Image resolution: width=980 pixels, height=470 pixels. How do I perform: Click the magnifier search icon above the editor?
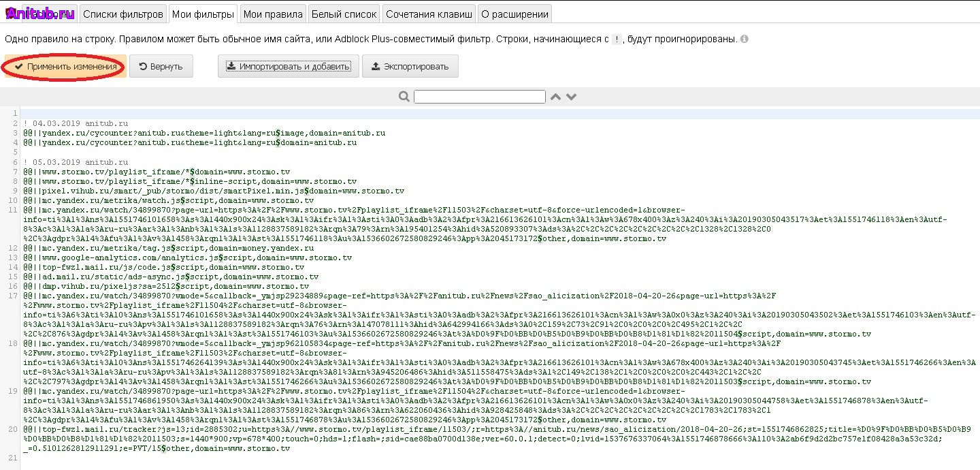point(404,97)
